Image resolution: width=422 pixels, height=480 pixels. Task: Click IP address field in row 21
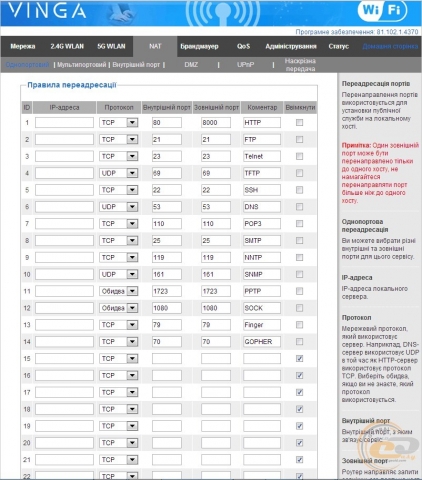(64, 460)
